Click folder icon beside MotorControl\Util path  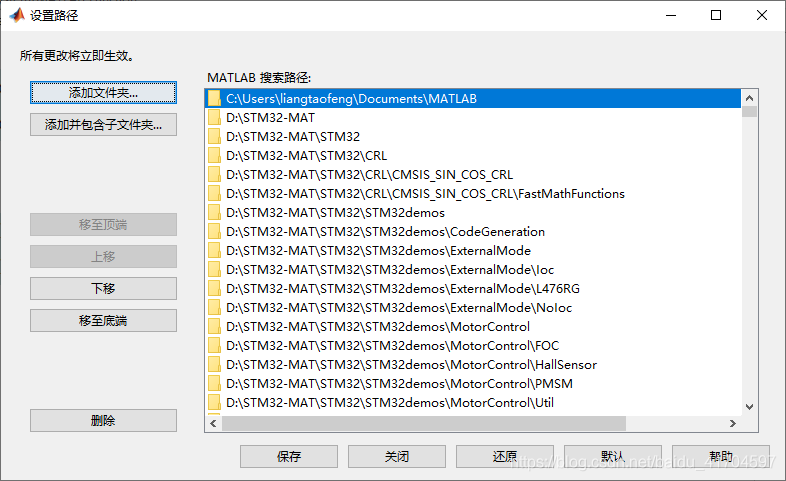(x=214, y=402)
